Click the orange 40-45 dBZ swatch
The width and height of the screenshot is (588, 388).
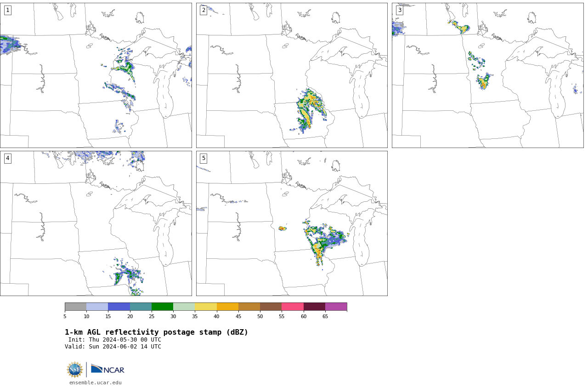coord(227,307)
